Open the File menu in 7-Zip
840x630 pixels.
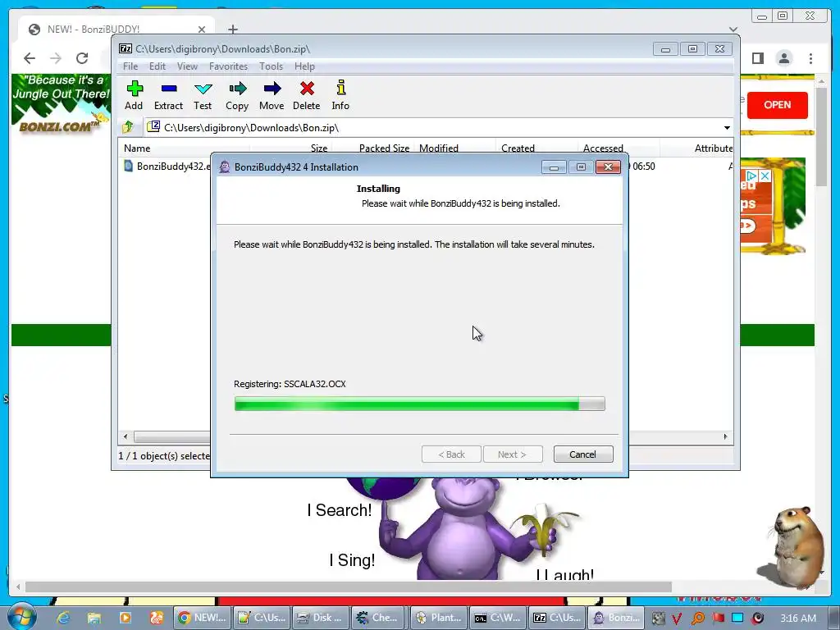point(130,66)
